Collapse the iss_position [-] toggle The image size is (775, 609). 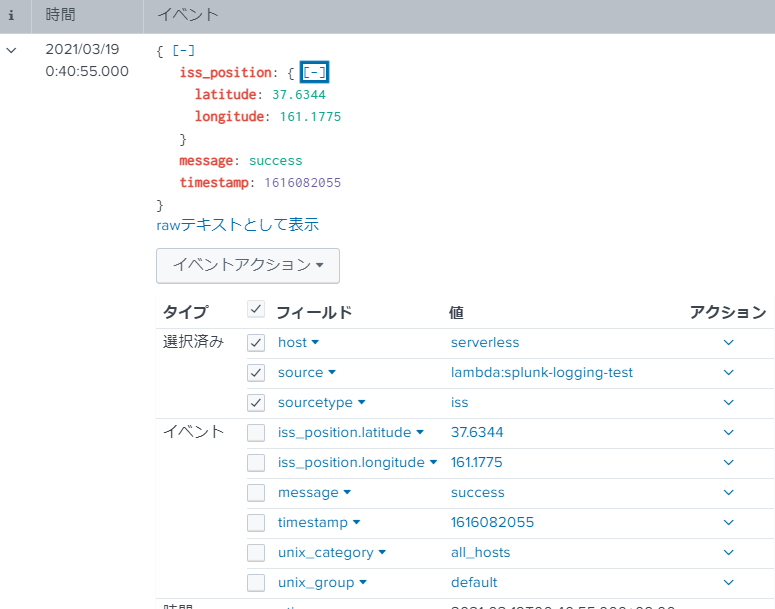[314, 72]
